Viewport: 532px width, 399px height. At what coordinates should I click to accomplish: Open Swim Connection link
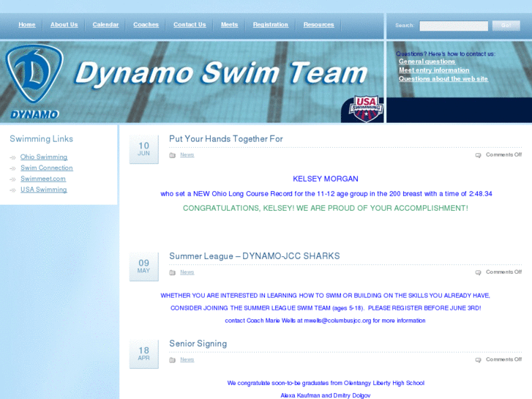click(x=47, y=168)
